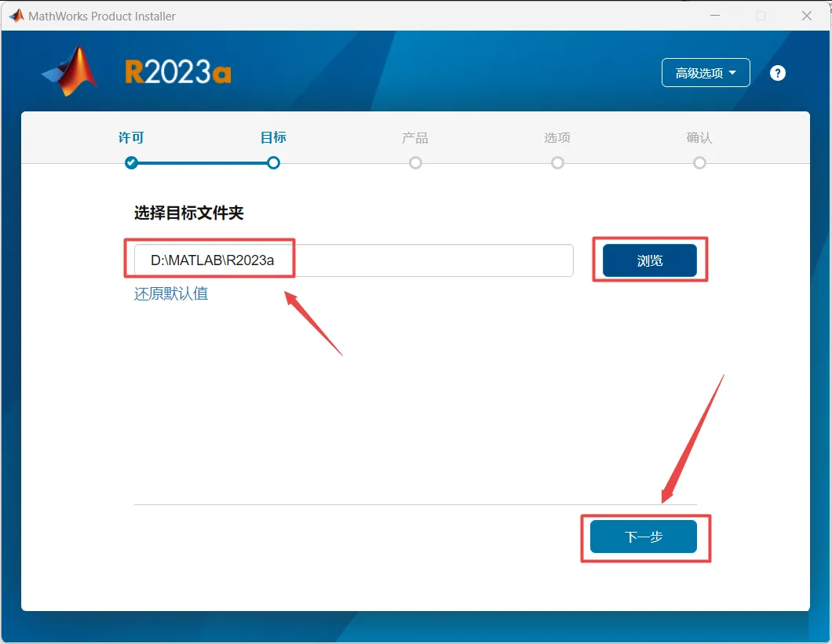This screenshot has width=832, height=644.
Task: Click the MathWorks title bar icon
Action: (16, 16)
